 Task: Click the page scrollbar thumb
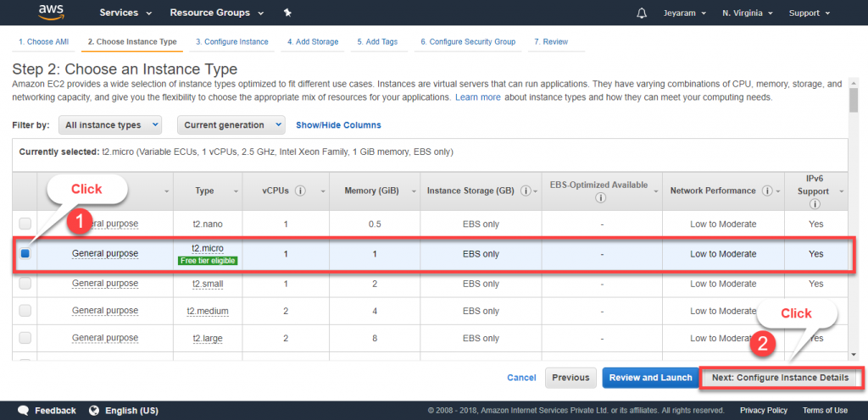coord(854,100)
